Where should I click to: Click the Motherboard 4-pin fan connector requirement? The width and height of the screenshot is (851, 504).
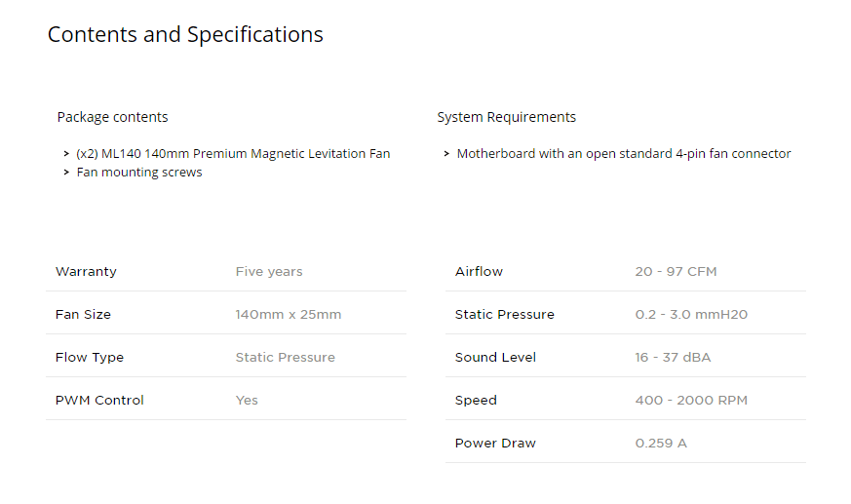tap(624, 154)
